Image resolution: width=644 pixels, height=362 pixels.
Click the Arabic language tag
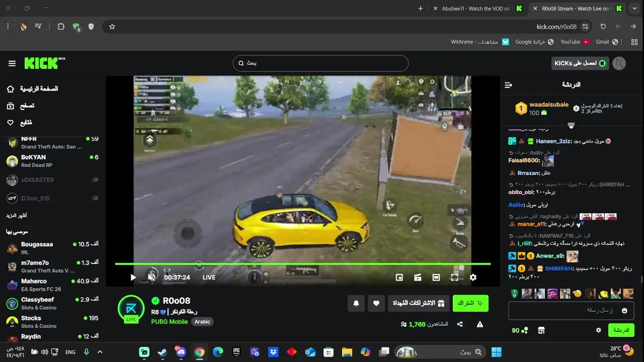(x=202, y=322)
